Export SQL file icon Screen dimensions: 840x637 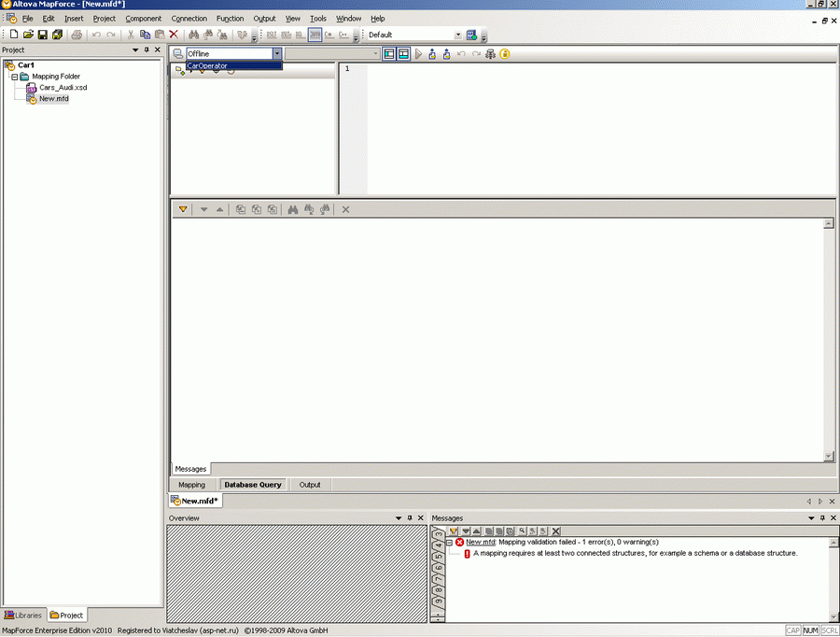pyautogui.click(x=447, y=54)
